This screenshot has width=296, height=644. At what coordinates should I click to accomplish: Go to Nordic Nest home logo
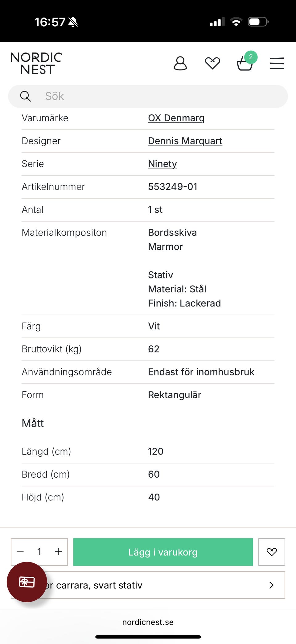point(36,63)
